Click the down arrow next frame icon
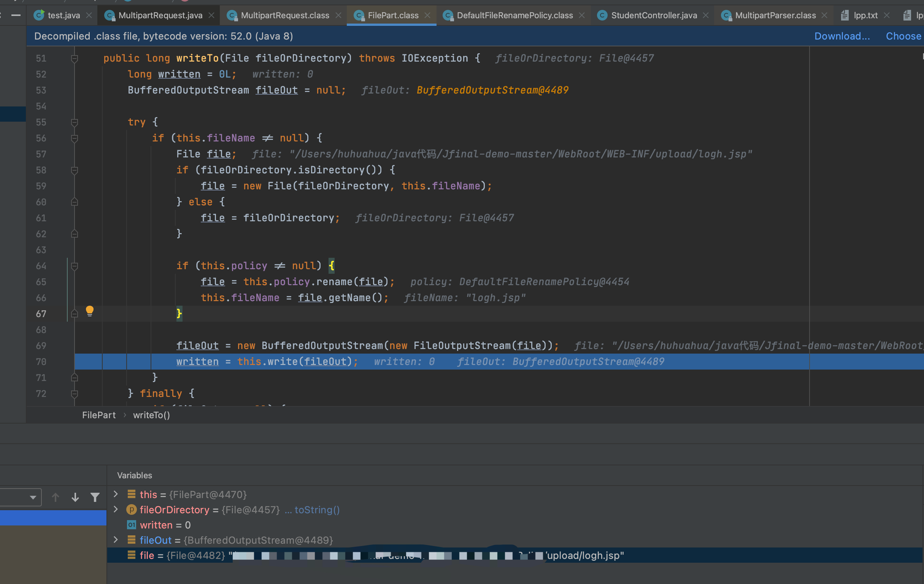 point(75,497)
